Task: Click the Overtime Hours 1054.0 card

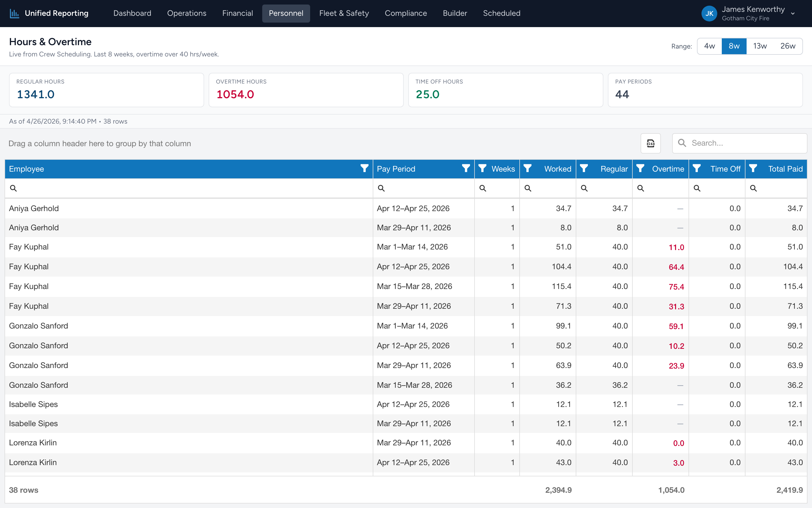Action: (306, 90)
